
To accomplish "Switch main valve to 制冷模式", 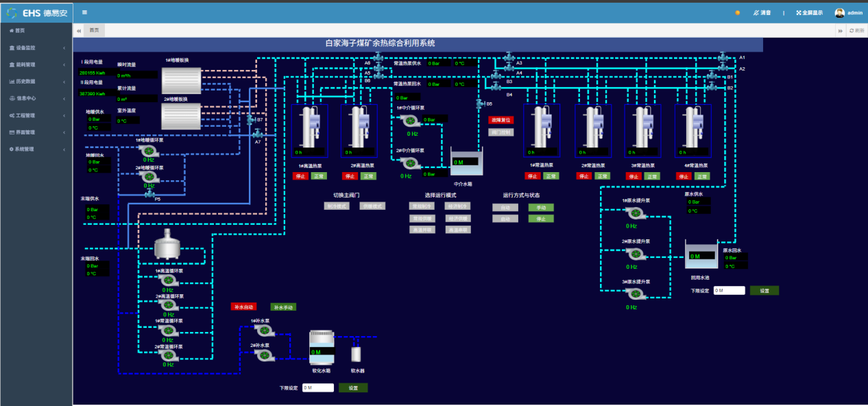I will pyautogui.click(x=337, y=206).
